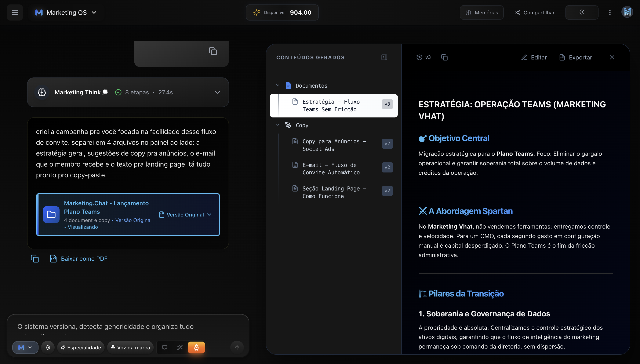Click the Exportar button
640x364 pixels.
pyautogui.click(x=575, y=58)
